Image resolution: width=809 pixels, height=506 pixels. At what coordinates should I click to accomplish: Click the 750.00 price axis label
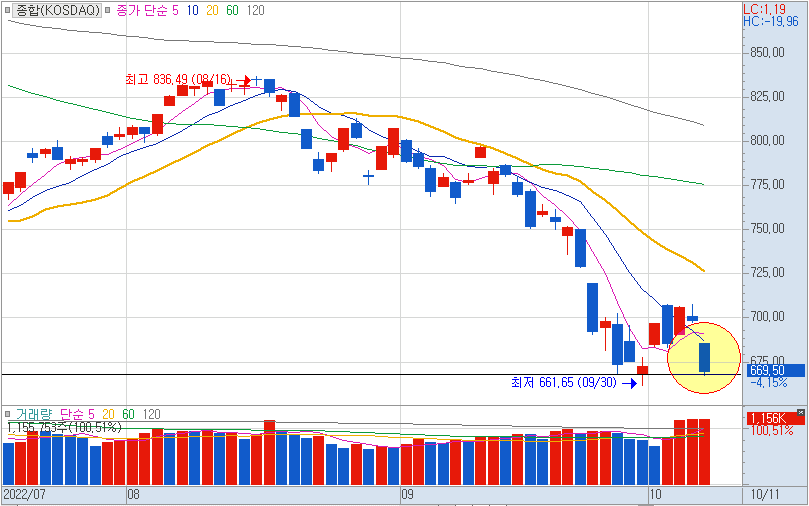click(767, 228)
